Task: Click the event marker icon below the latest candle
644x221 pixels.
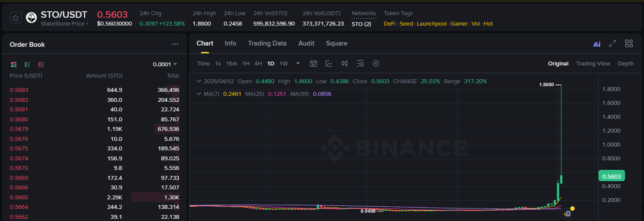Action: tap(567, 214)
